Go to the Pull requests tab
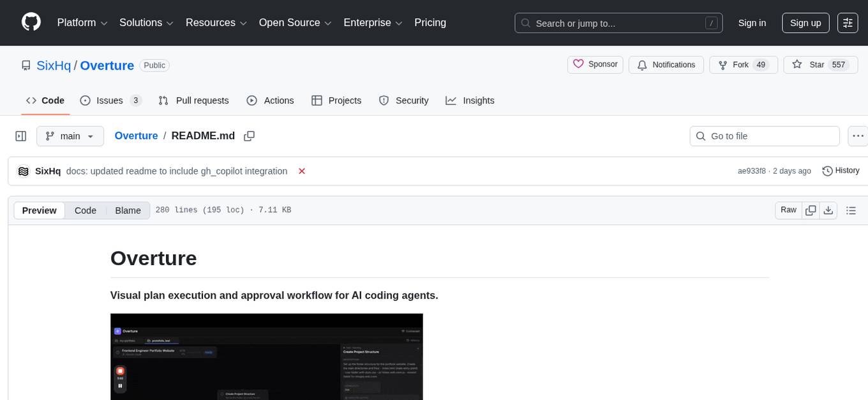Image resolution: width=868 pixels, height=400 pixels. pyautogui.click(x=193, y=100)
